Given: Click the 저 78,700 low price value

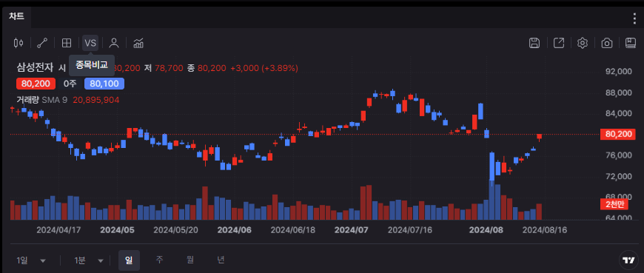Looking at the screenshot, I should (164, 68).
